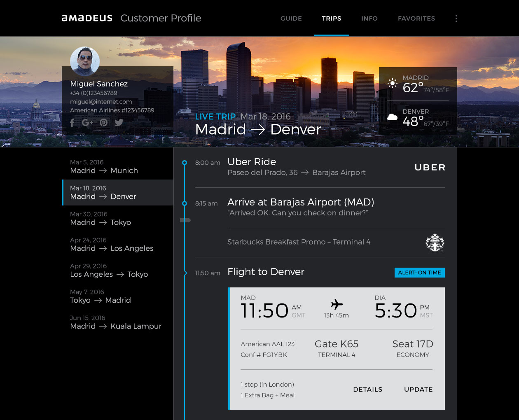Select the Jun 15 Madrid to Kuala Lampur trip

pos(117,322)
